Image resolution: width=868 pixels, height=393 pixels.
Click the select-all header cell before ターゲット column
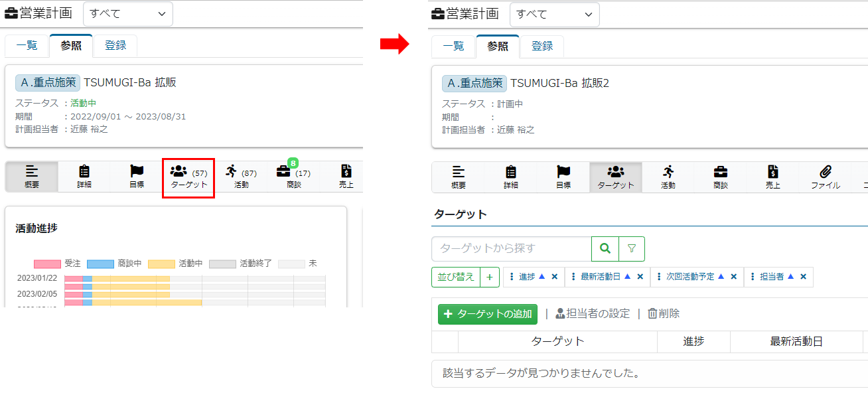[445, 341]
